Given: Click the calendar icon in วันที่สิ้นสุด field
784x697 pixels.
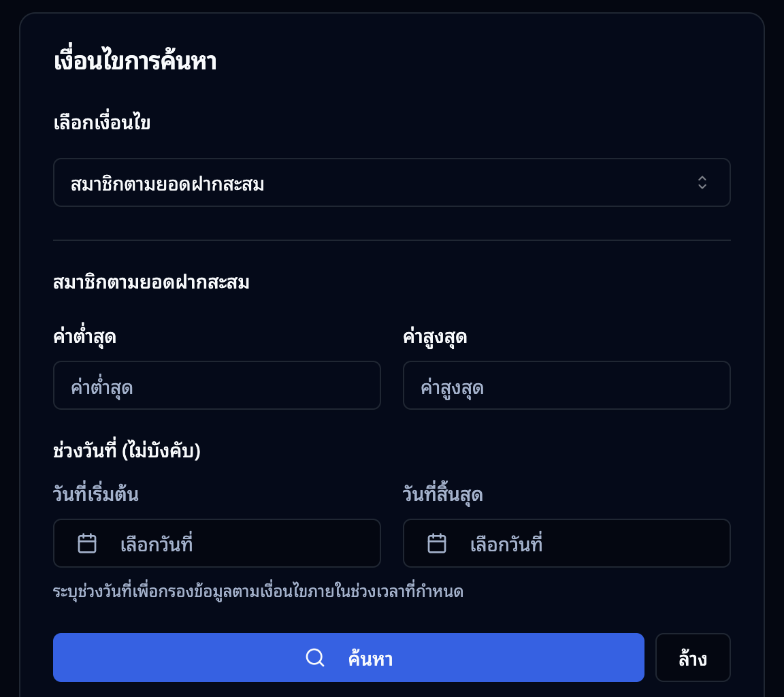Looking at the screenshot, I should (x=436, y=543).
